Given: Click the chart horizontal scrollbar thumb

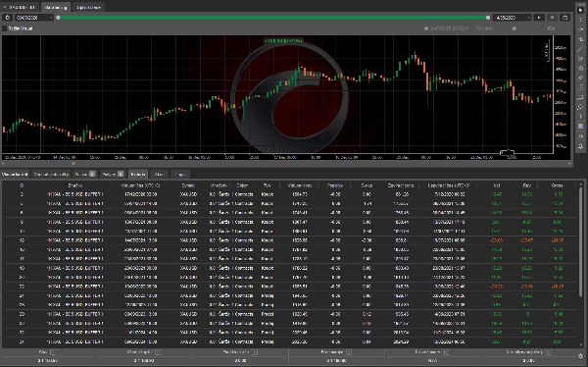Looking at the screenshot, I should point(73,164).
